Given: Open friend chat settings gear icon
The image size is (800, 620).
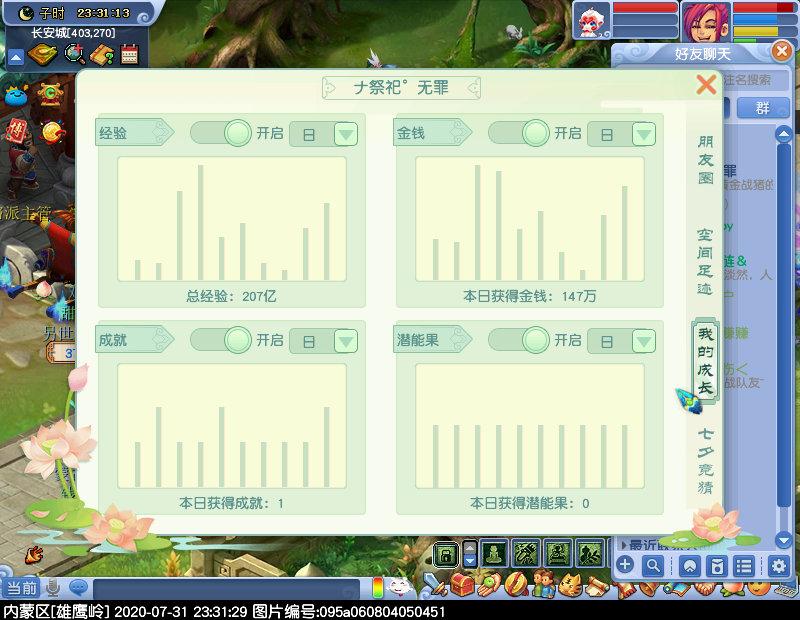Looking at the screenshot, I should pos(779,566).
